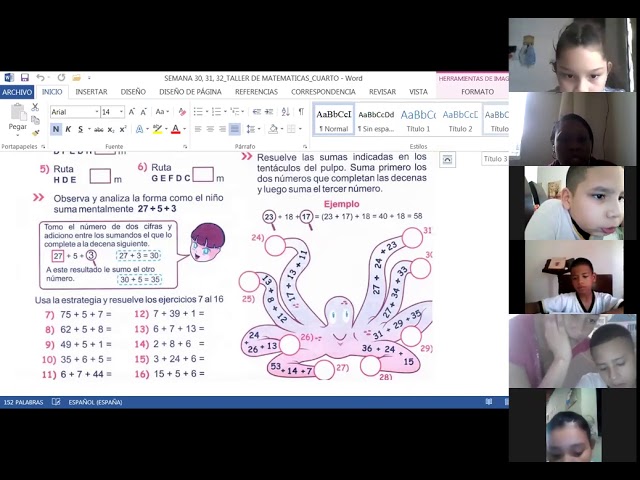The height and width of the screenshot is (480, 640).
Task: Save the document with the floppy disk icon
Action: click(24, 78)
